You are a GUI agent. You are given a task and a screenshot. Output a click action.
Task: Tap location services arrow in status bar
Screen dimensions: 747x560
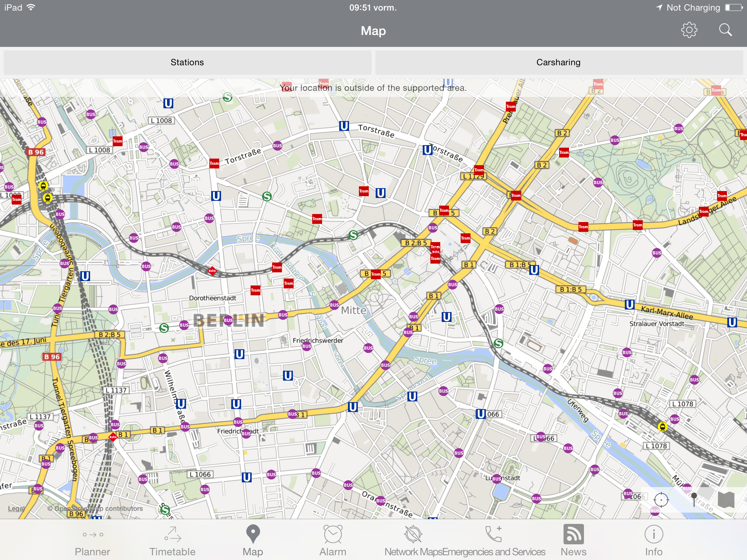click(659, 7)
